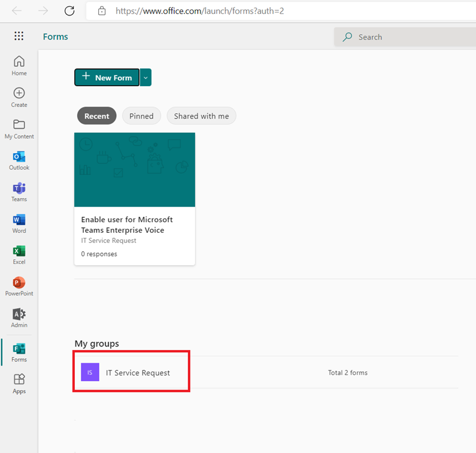Switch to the Pinned tab
This screenshot has width=476, height=453.
(141, 116)
